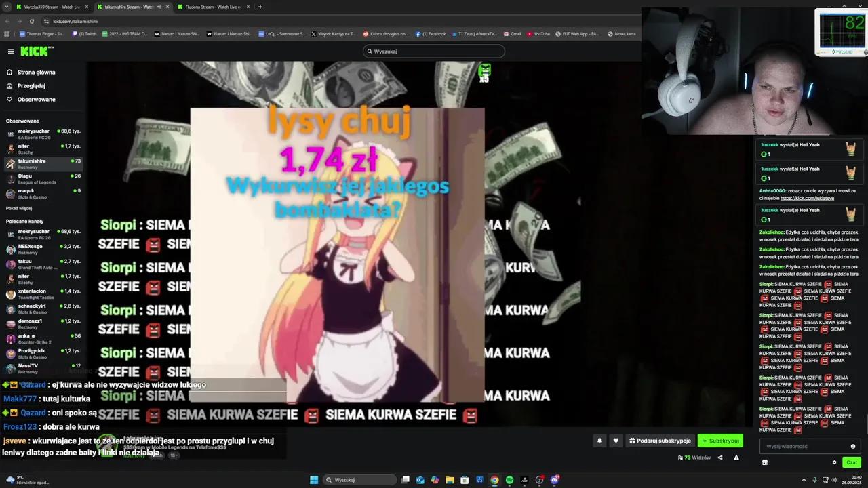This screenshot has height=488, width=868.
Task: Click the browser back arrow
Action: pyautogui.click(x=7, y=21)
